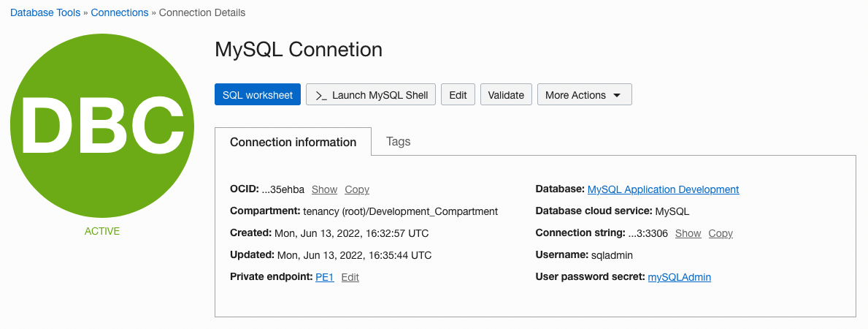Validate the database connection
868x329 pixels.
coord(506,95)
